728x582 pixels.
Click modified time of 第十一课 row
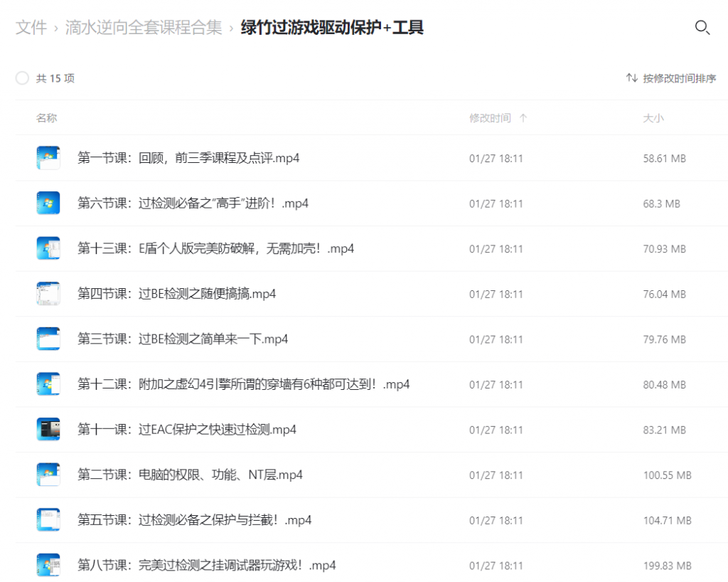pos(496,430)
